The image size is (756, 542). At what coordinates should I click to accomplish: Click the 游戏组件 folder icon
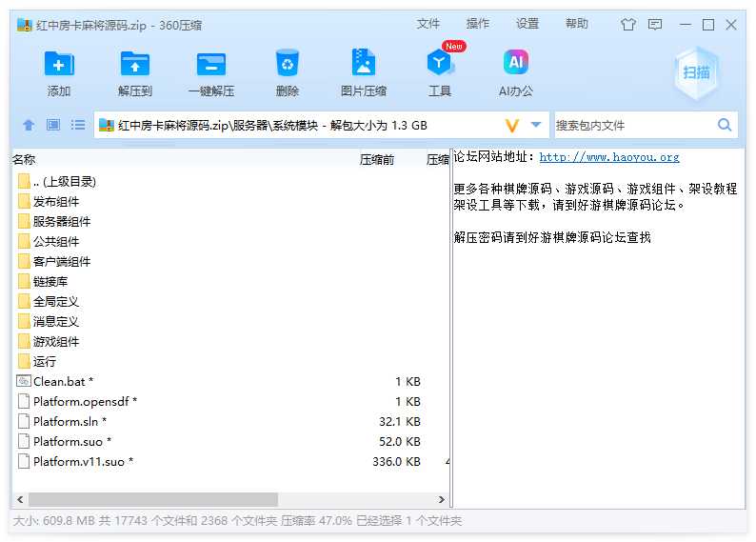tap(24, 341)
